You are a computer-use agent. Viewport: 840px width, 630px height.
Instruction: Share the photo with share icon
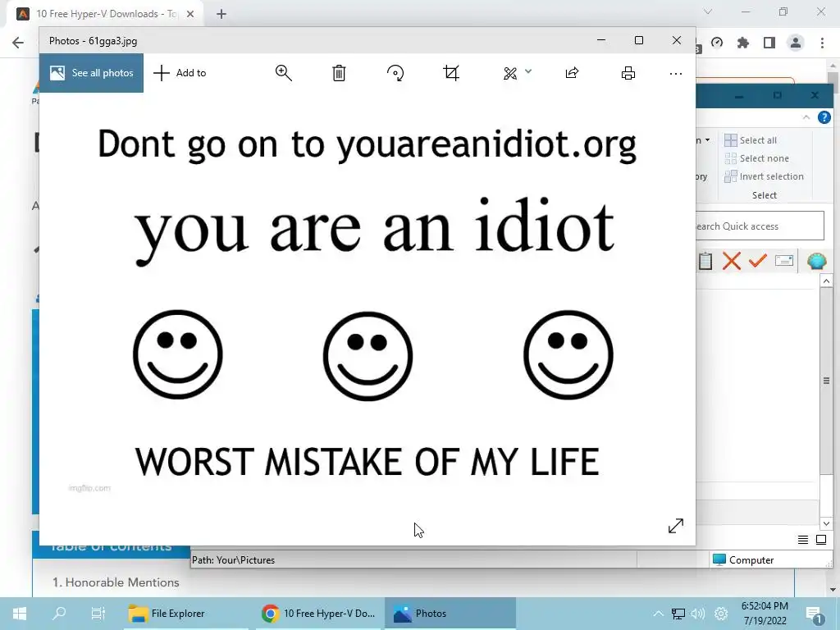click(x=572, y=73)
